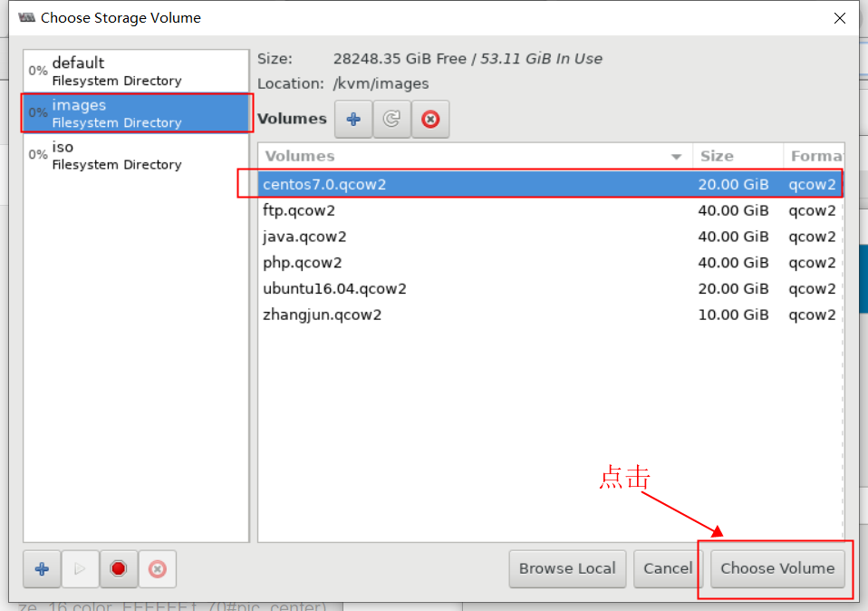Select the iso storage pool
This screenshot has width=868, height=611.
point(136,155)
